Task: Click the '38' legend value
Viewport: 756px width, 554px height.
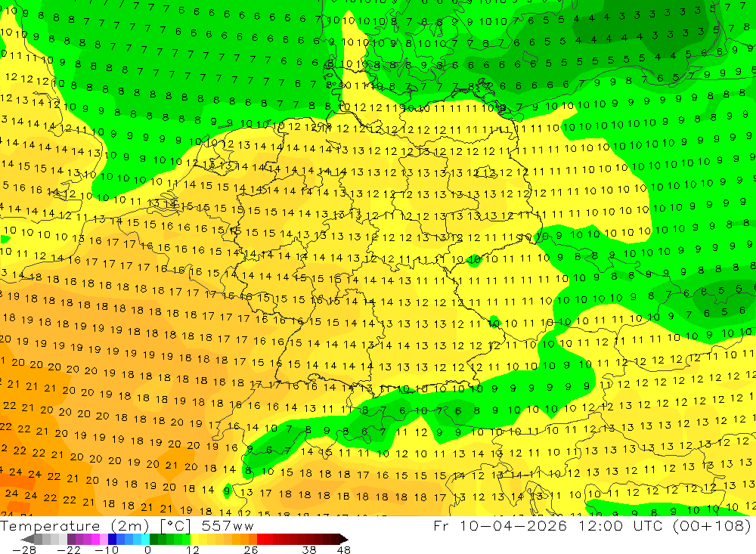Action: [309, 550]
